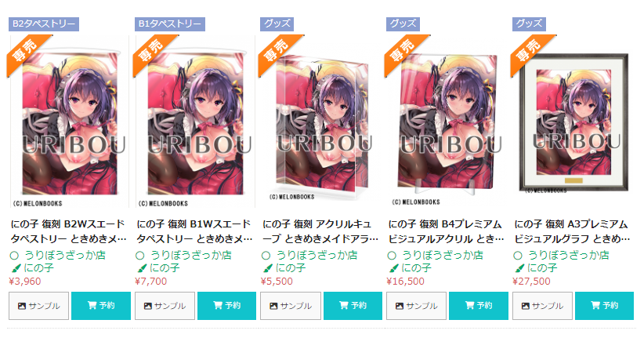Click サンプル for the ¥16,500 B4 acrylic
Screen dimensions: 644x338
(x=416, y=306)
